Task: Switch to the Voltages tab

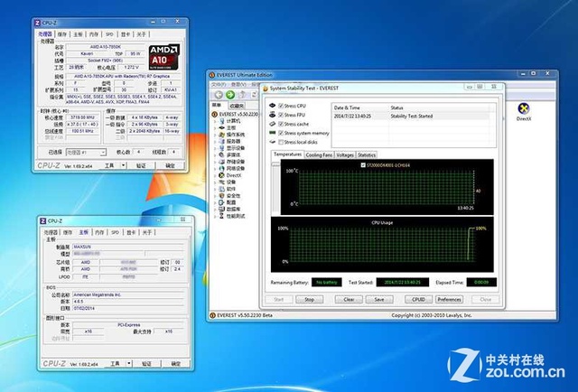Action: (x=345, y=155)
